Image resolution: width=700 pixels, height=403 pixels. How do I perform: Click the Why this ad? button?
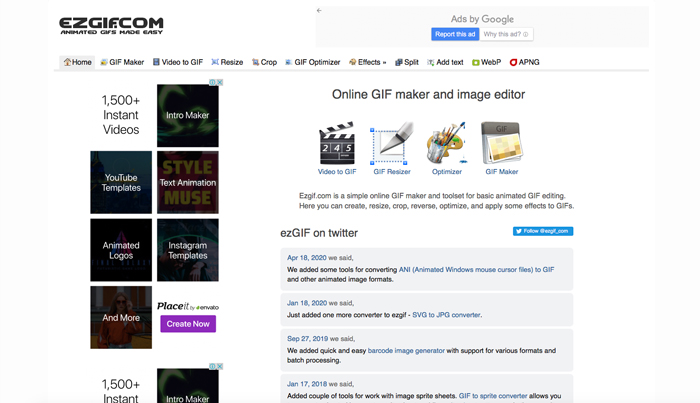click(506, 34)
